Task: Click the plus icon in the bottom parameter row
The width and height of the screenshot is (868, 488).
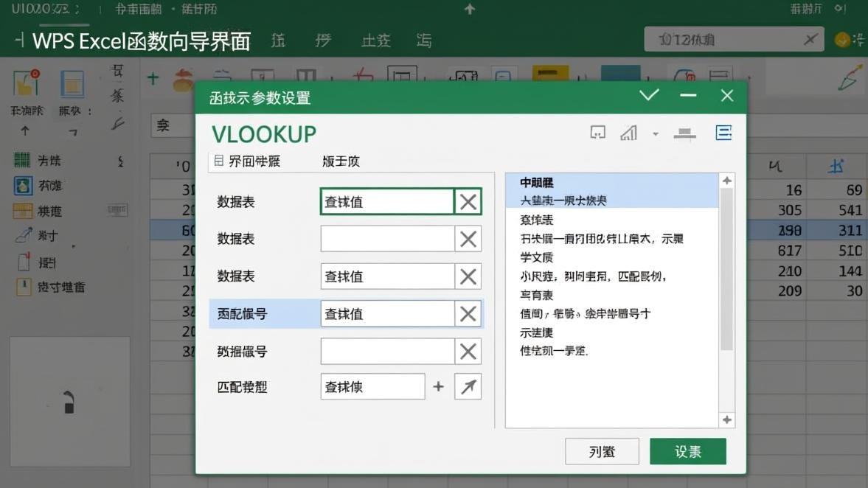Action: 439,386
